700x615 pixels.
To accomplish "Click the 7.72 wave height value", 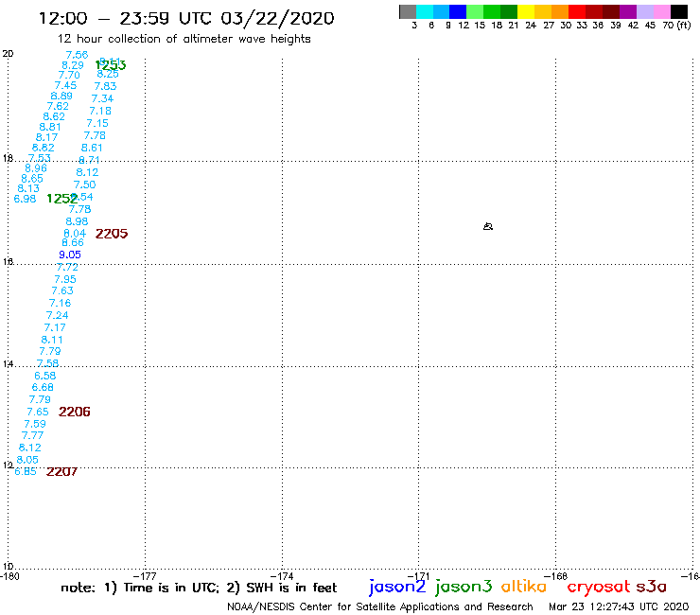I will click(x=67, y=267).
